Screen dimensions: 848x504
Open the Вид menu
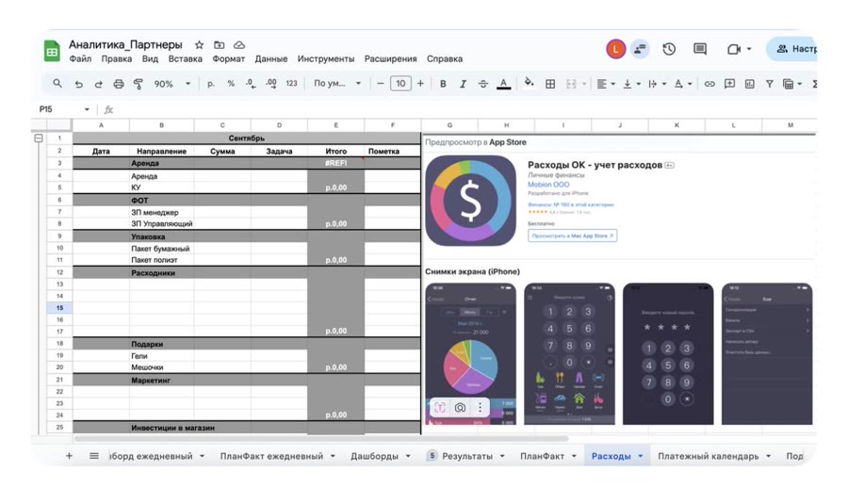click(150, 59)
